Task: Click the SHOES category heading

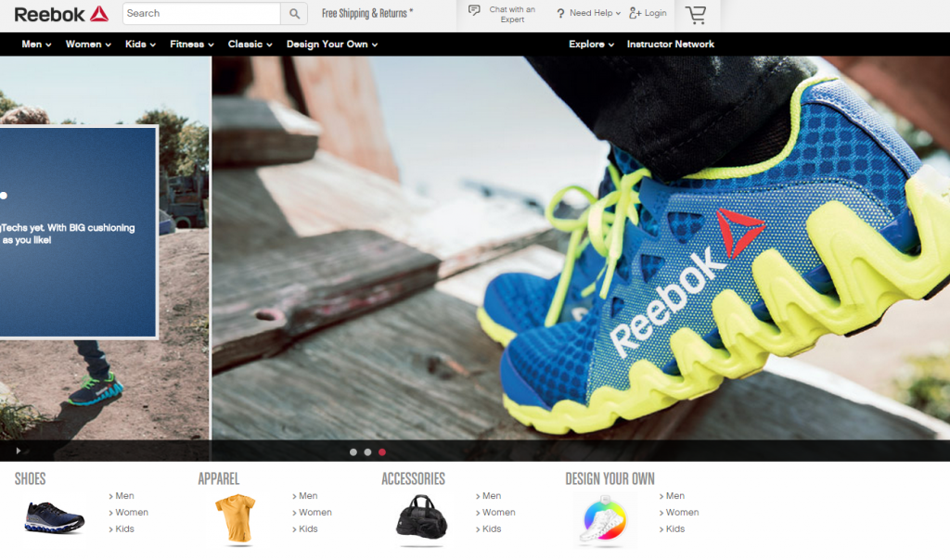Action: 31,479
